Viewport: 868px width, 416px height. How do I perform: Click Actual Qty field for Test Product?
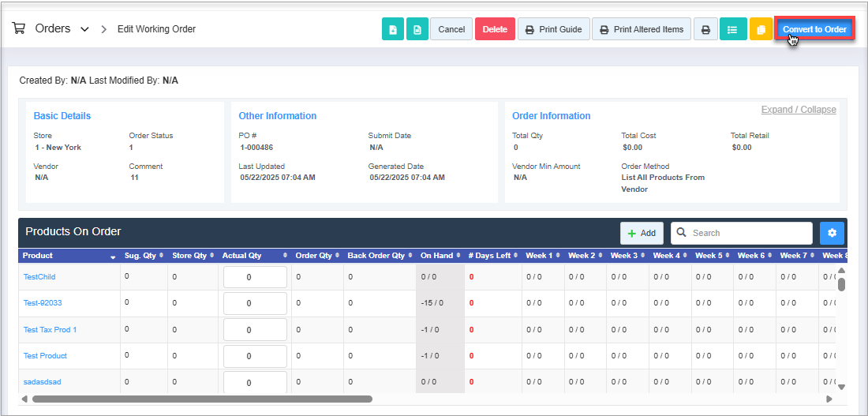[255, 356]
